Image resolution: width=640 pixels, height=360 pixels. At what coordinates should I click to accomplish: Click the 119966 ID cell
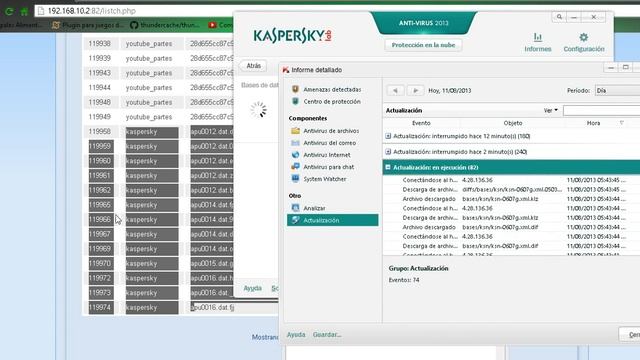click(x=100, y=220)
